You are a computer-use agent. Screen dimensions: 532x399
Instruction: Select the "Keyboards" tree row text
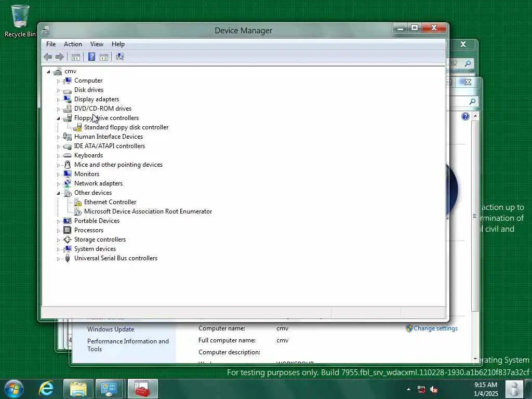(x=88, y=155)
